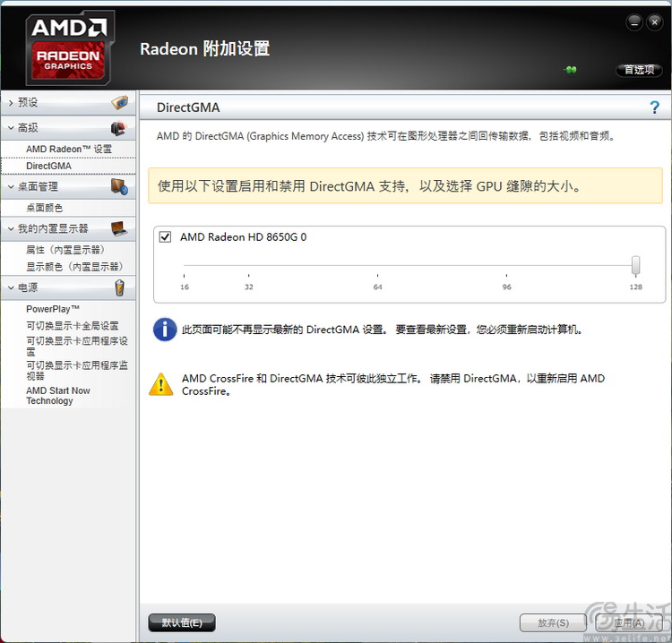The image size is (672, 643).
Task: Open AMD Radeon™ 设置 page
Action: click(69, 149)
